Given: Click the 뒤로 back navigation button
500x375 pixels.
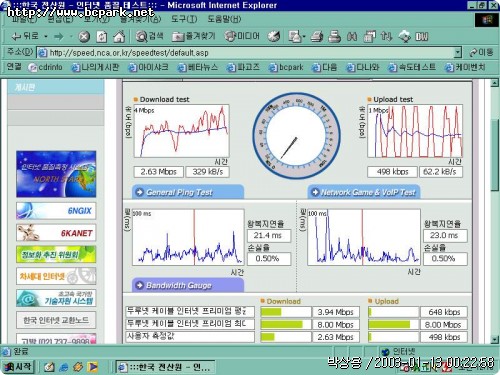Looking at the screenshot, I should click(25, 36).
